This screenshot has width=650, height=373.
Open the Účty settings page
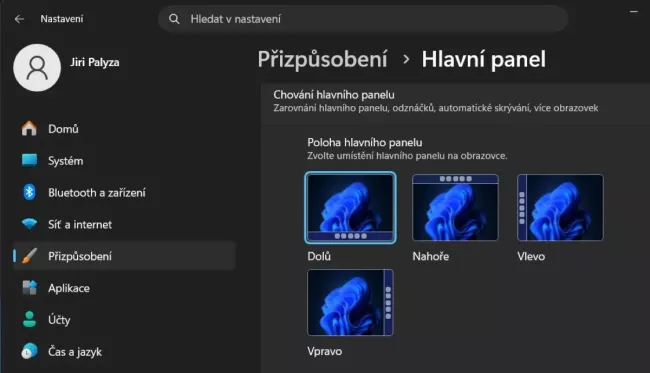[x=124, y=320]
